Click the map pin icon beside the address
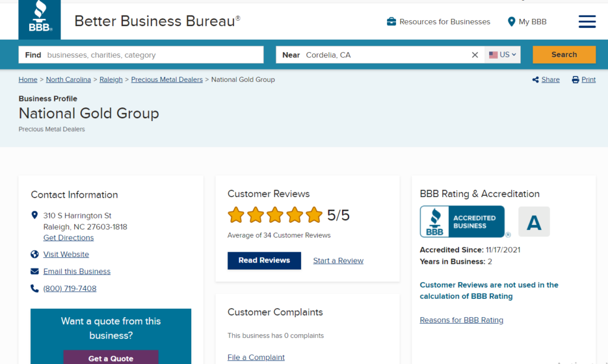Screen dimensions: 608x364 [x=34, y=215]
